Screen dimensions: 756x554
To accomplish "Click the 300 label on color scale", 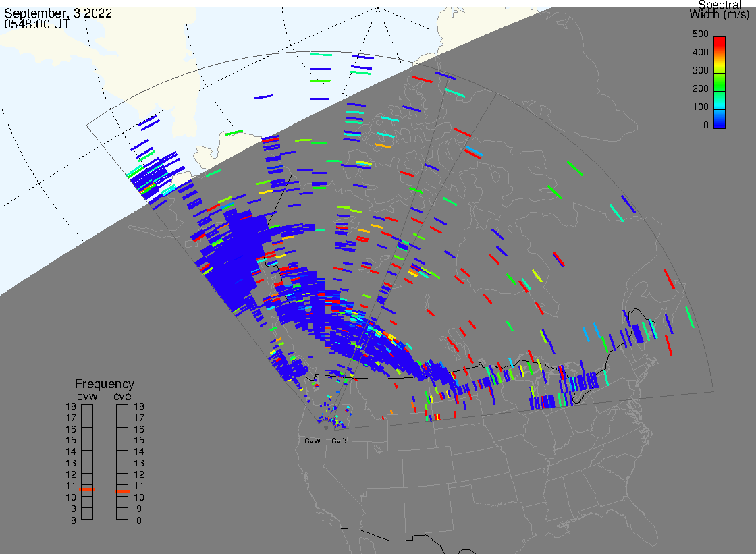I will (x=701, y=70).
